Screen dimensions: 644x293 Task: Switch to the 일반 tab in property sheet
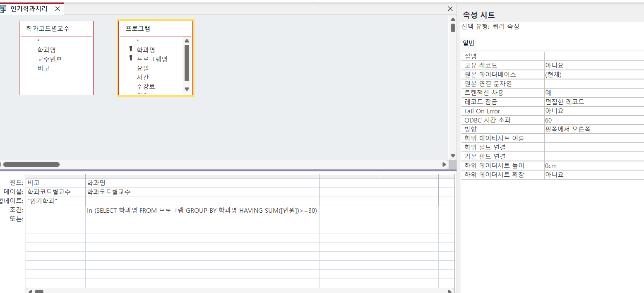469,44
